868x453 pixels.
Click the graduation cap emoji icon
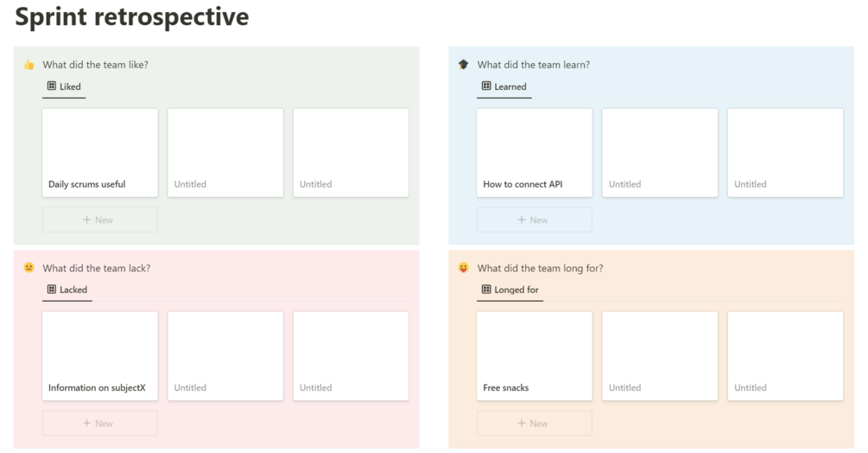464,65
